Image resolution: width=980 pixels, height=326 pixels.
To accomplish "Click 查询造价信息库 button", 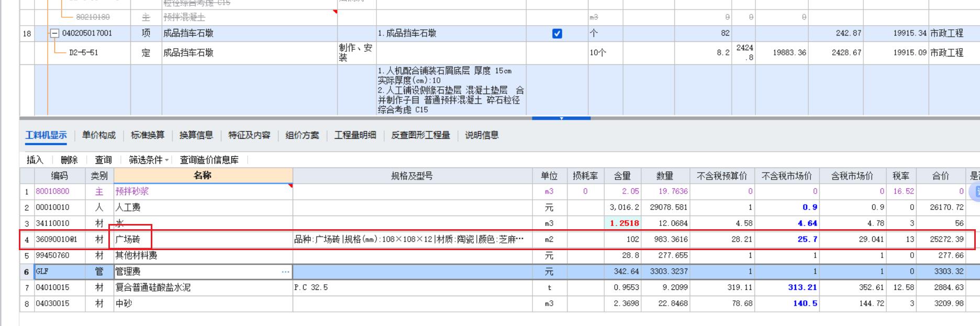I will click(209, 160).
